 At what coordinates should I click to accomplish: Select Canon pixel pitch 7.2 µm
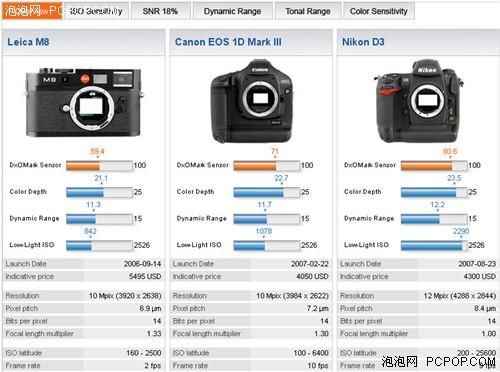[318, 309]
